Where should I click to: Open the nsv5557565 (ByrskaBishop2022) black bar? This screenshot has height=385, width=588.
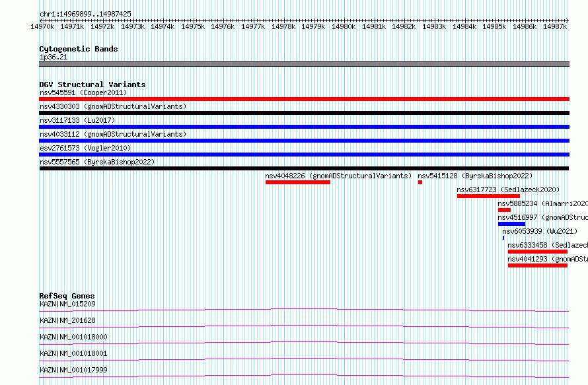point(304,168)
